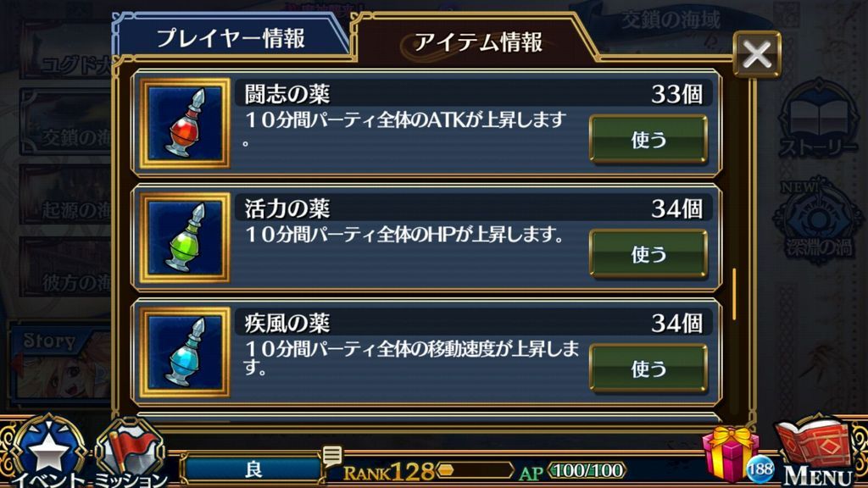Screen dimensions: 868x488
Task: Open the gift box present icon
Action: point(730,454)
